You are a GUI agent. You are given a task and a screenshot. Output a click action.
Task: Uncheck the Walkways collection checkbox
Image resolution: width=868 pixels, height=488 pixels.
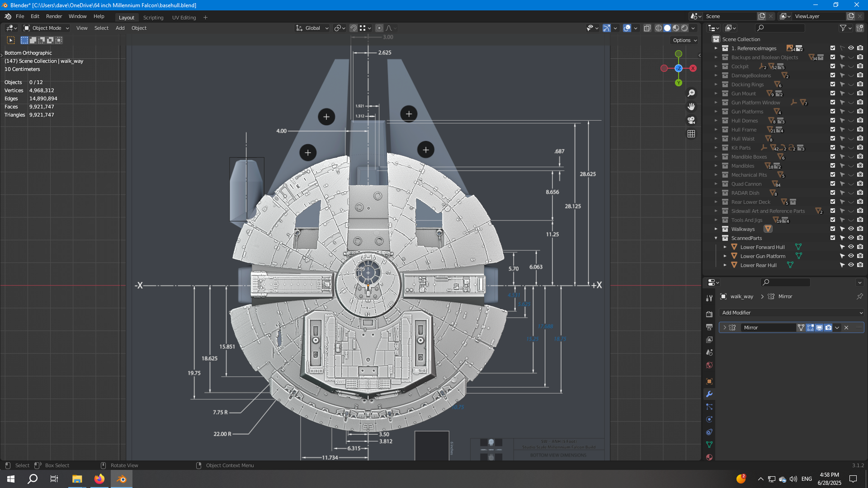833,229
